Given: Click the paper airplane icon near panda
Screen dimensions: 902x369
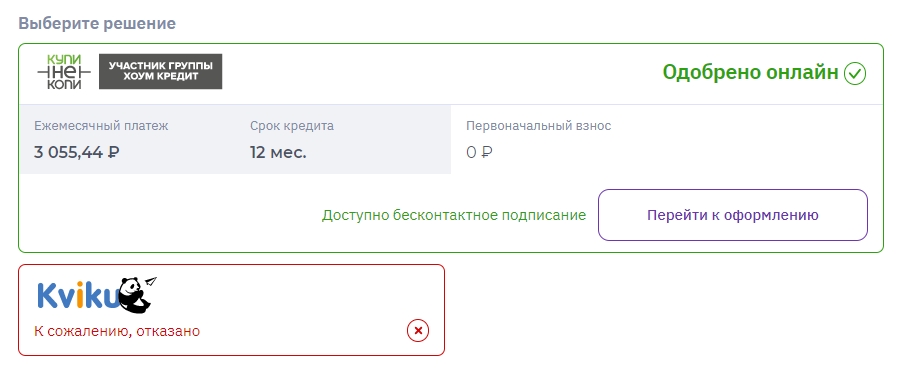Looking at the screenshot, I should (x=151, y=281).
